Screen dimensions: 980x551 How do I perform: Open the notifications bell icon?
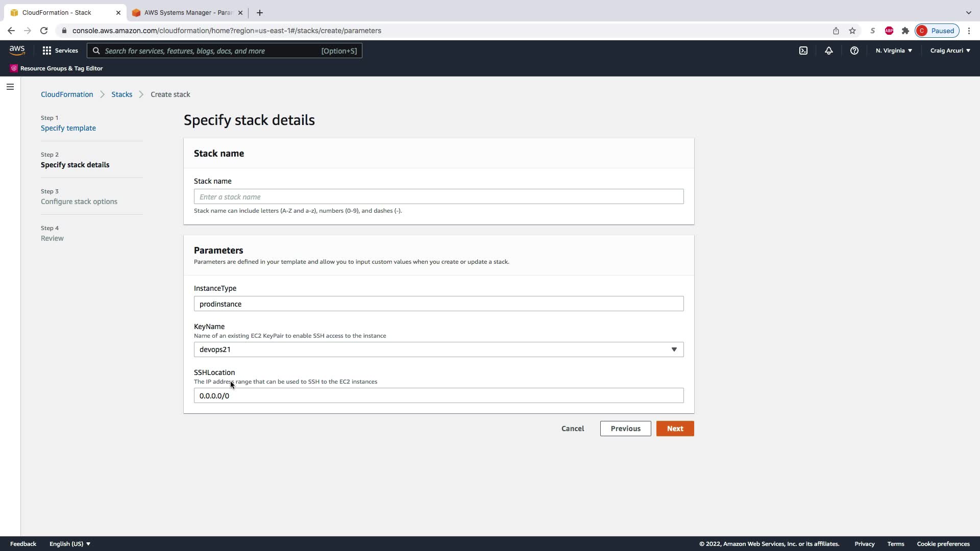829,51
